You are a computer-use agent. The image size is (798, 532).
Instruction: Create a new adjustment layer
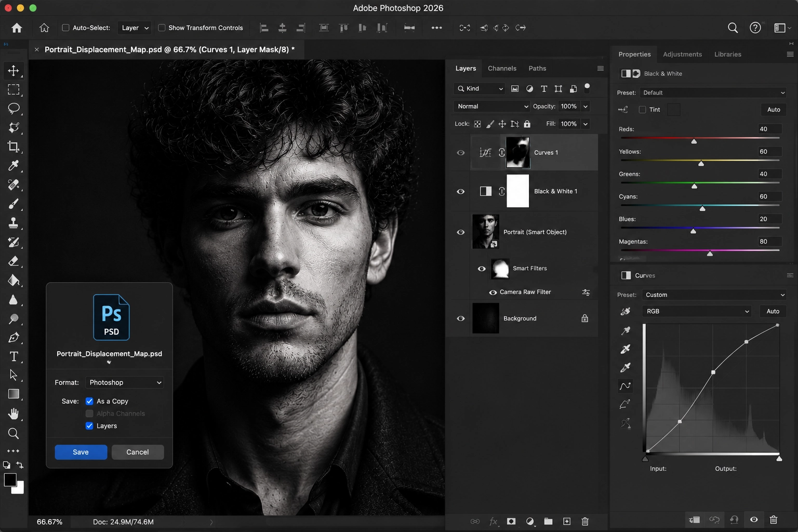coord(530,521)
